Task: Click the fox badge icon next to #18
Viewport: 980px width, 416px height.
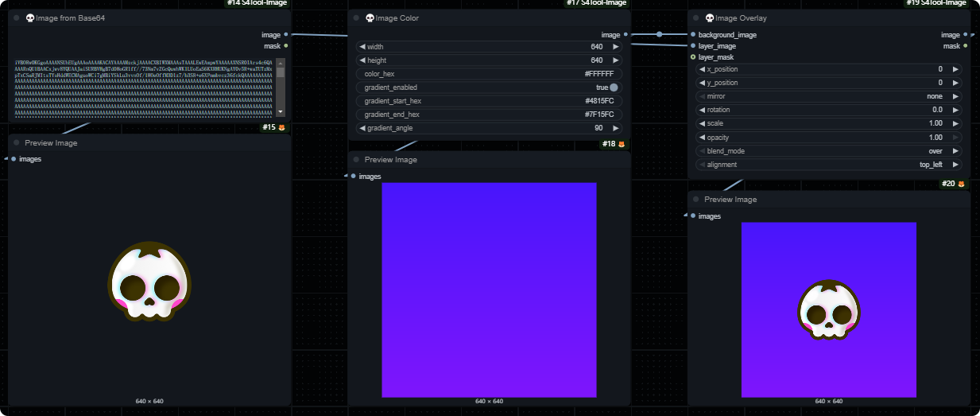Action: coord(622,144)
